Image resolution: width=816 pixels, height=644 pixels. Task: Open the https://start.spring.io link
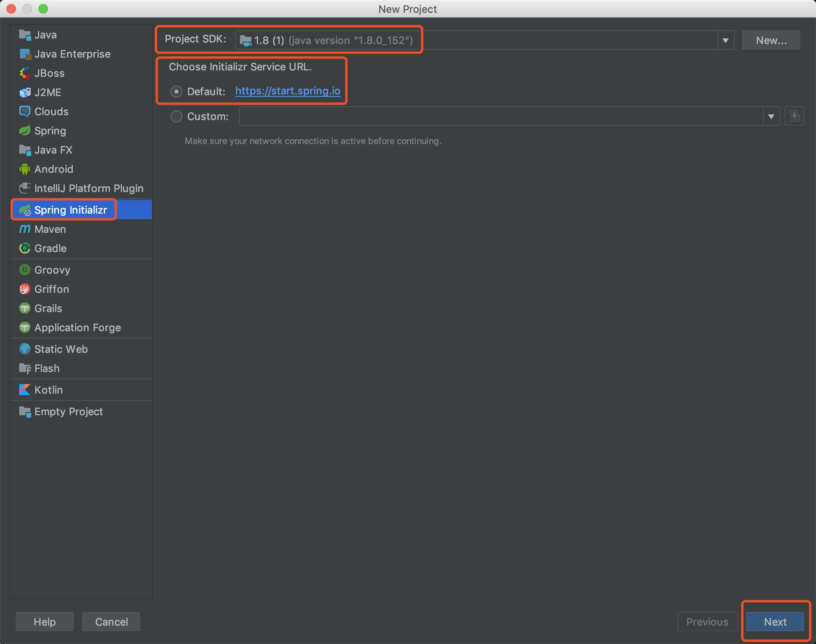(288, 91)
